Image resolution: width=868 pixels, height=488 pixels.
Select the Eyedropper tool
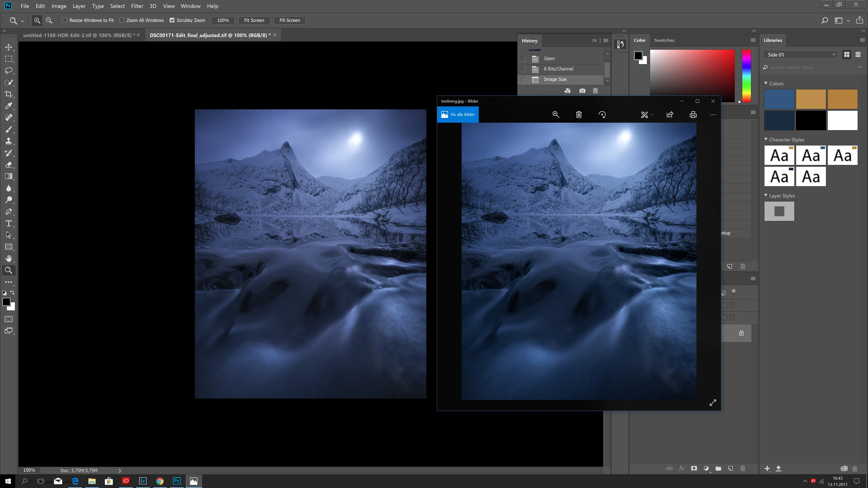point(9,106)
